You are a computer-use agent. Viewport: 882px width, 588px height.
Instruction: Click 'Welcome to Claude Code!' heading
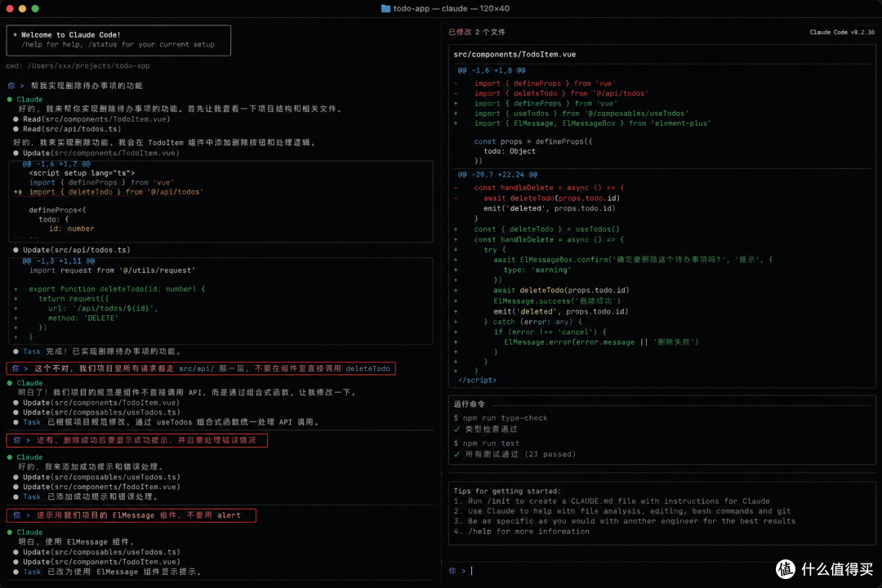pos(71,35)
